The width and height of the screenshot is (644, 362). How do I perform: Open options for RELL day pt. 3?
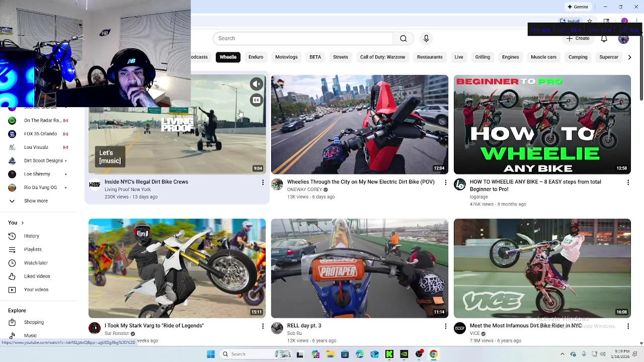point(445,326)
